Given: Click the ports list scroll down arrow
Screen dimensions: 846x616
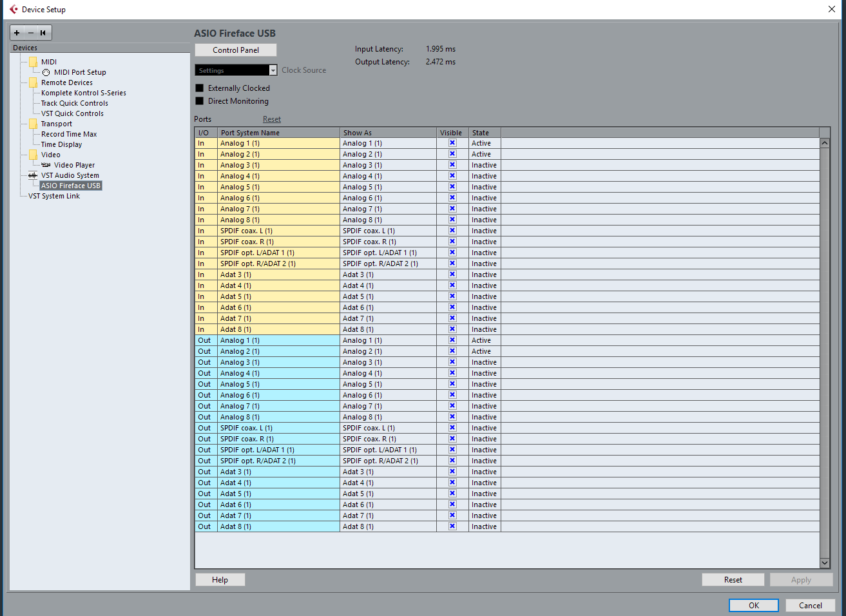Looking at the screenshot, I should (x=825, y=563).
